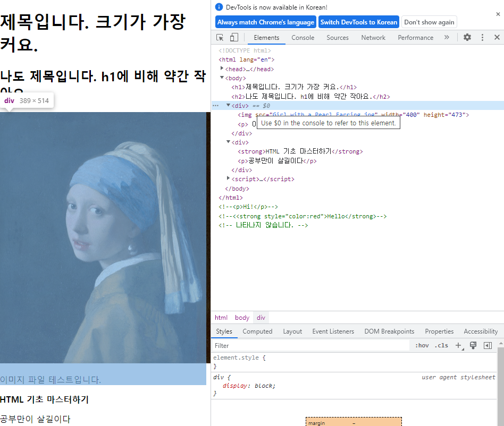Viewport: 504px width, 426px height.
Task: Click the HTML 기초 마스터하기 bold text
Action: point(44,399)
